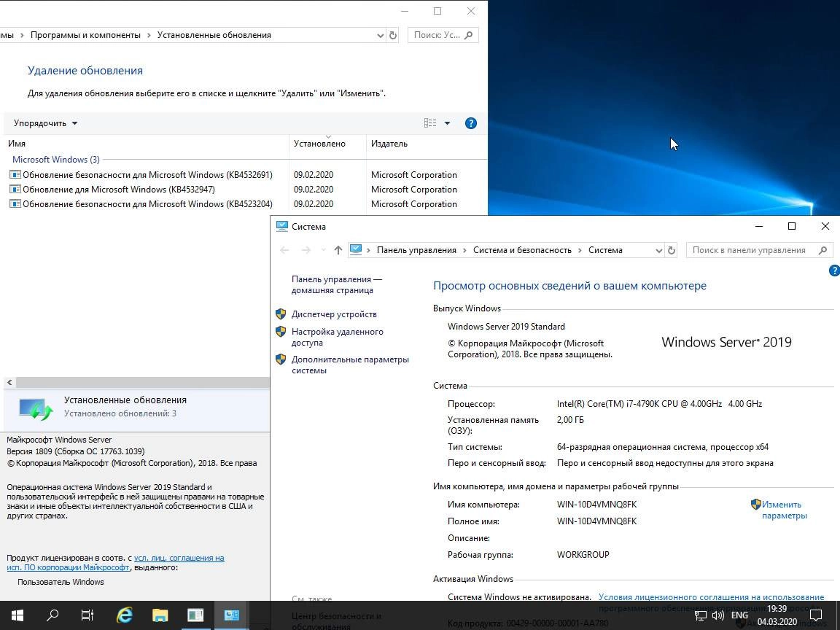Open license agreement link in About Windows
The image size is (840, 630).
tap(115, 562)
